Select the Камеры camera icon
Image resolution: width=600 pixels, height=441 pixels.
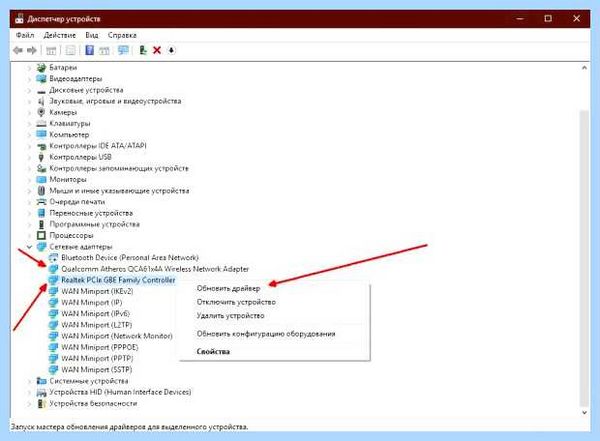[41, 112]
